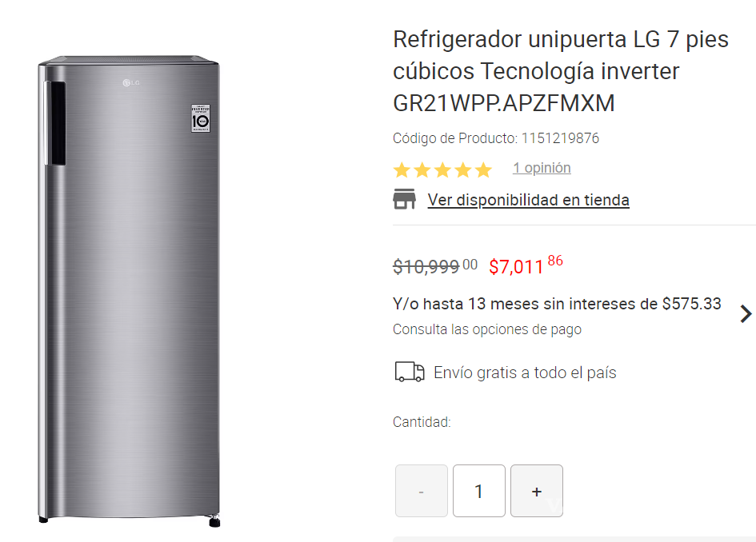The width and height of the screenshot is (756, 542).
Task: Click the refrigerator product image
Action: 128,288
